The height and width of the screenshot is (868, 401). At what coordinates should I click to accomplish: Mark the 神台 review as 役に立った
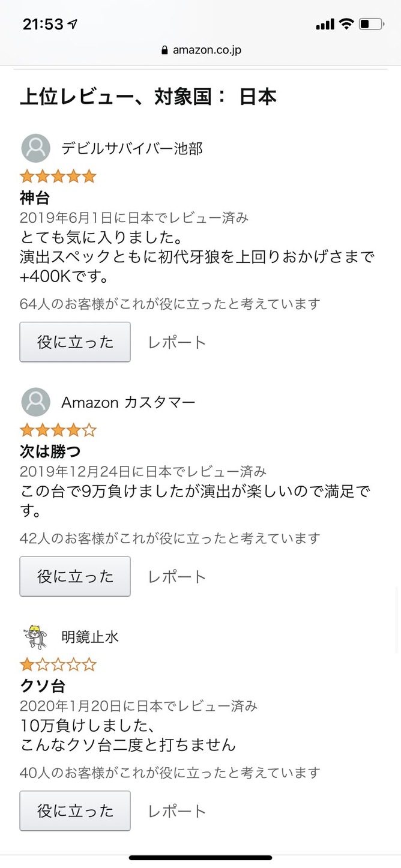coord(75,342)
